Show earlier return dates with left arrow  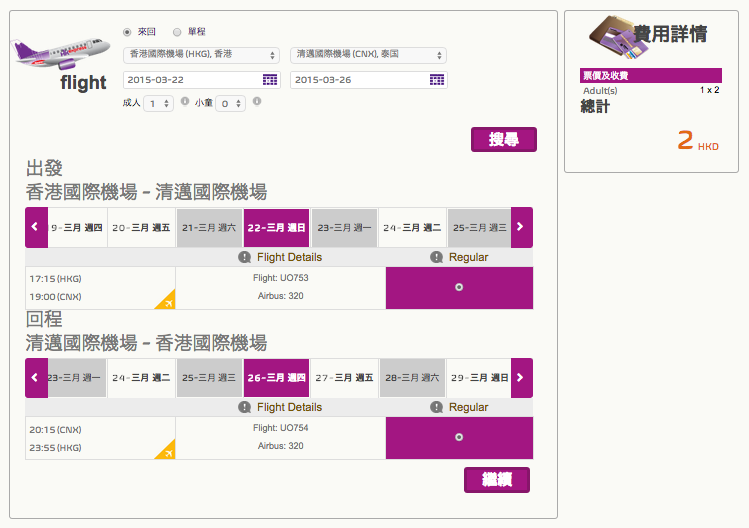36,377
